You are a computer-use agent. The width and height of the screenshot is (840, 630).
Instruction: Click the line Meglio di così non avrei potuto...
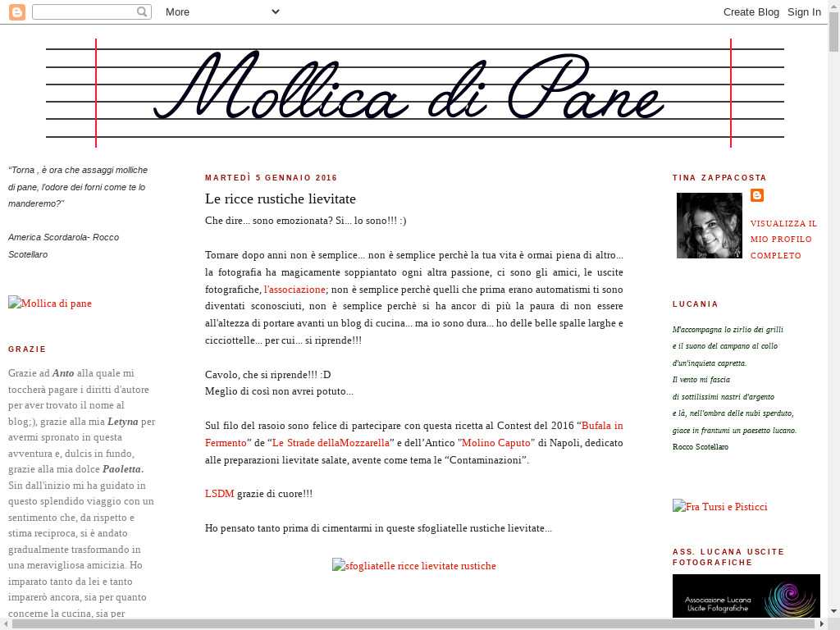[279, 391]
